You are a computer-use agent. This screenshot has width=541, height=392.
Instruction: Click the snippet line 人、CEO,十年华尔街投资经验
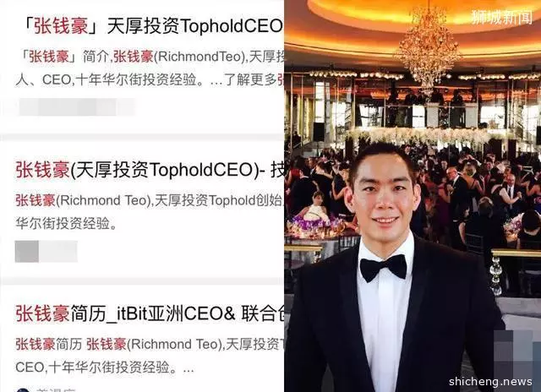tap(150, 79)
